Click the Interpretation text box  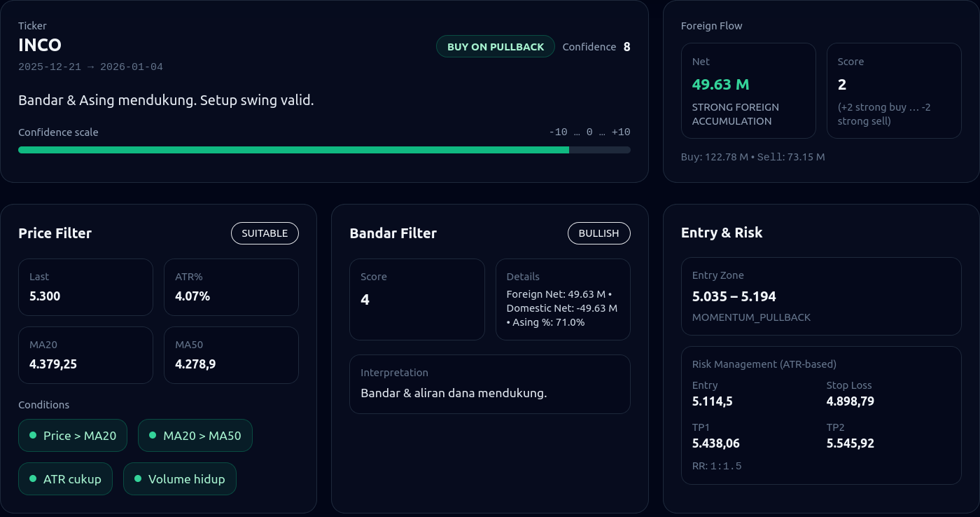coord(490,384)
